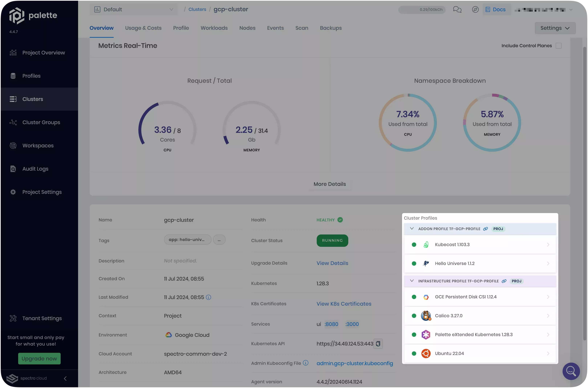Click the app: hello-univ tag
588x388 pixels.
coord(188,240)
